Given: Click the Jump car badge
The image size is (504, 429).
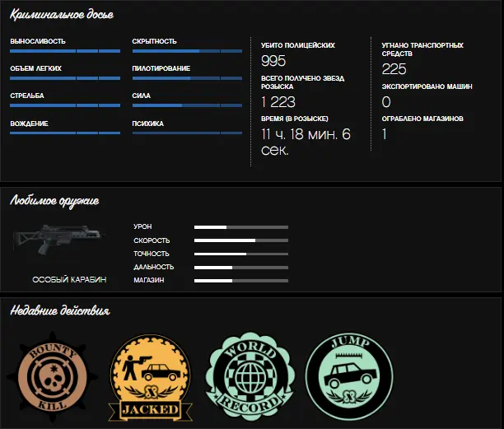Looking at the screenshot, I should 349,376.
